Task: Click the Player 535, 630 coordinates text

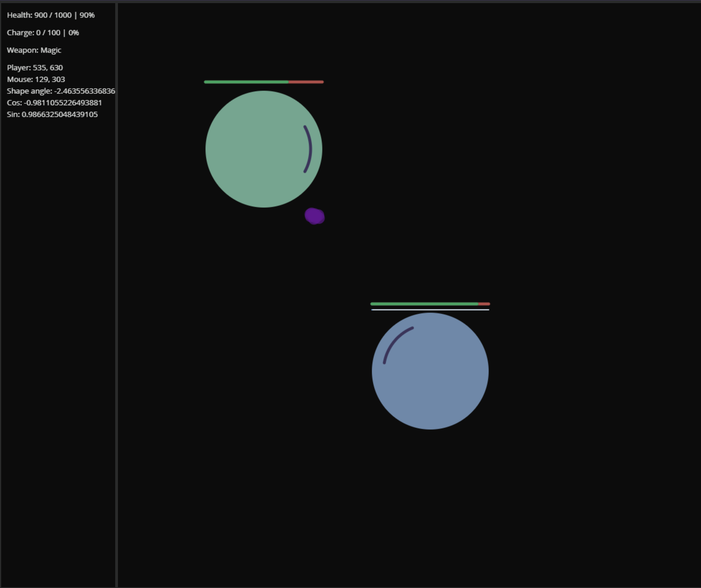Action: 35,68
